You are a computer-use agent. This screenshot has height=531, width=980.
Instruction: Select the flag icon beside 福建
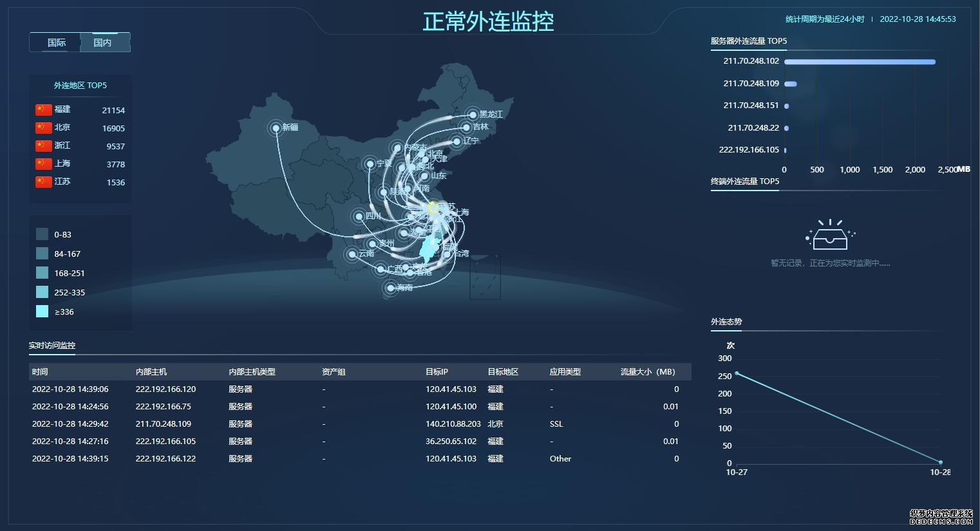tap(42, 109)
